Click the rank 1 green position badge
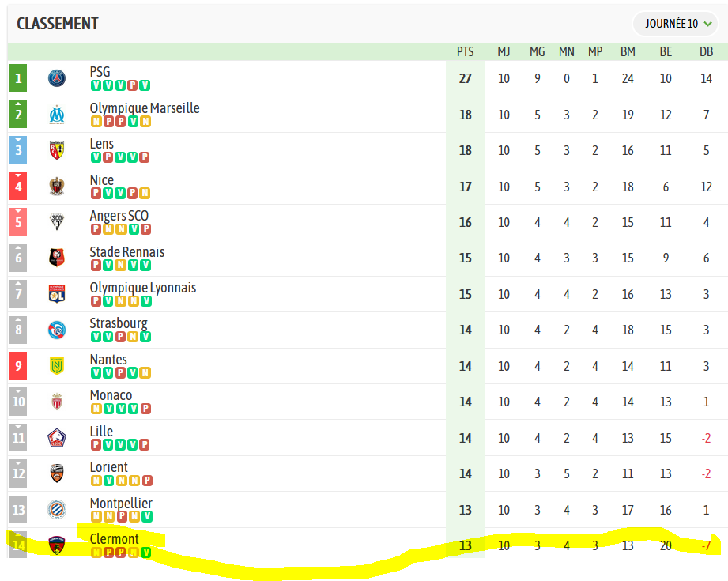Screen dimensions: 728x581 (18, 78)
